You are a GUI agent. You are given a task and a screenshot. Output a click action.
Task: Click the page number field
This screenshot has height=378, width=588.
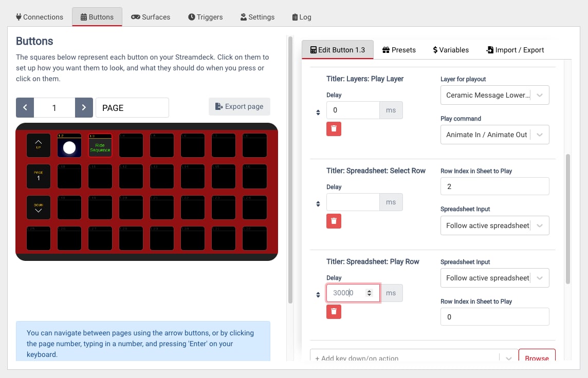(x=54, y=107)
